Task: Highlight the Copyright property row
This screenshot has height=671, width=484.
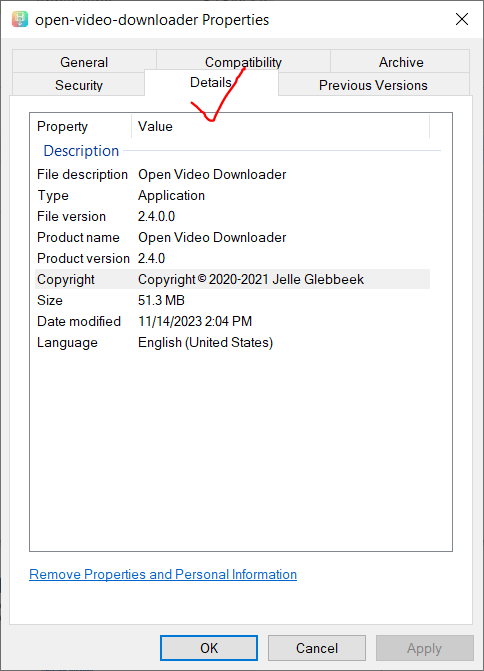Action: tap(232, 279)
